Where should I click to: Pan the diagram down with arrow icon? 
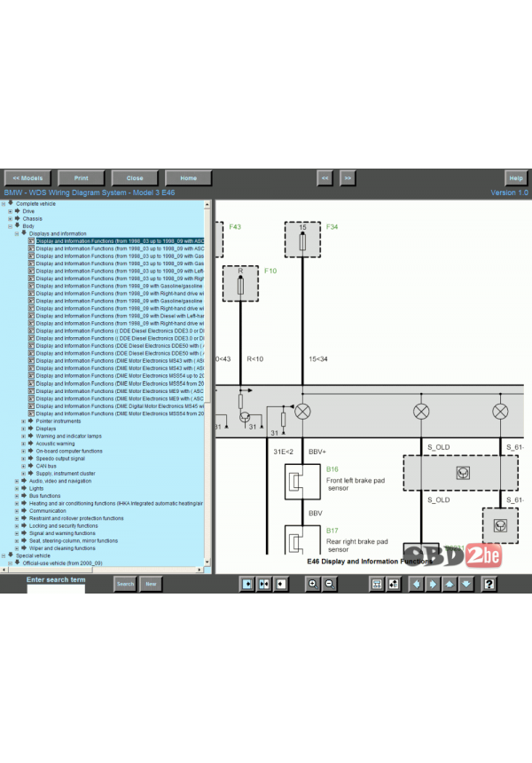point(466,584)
